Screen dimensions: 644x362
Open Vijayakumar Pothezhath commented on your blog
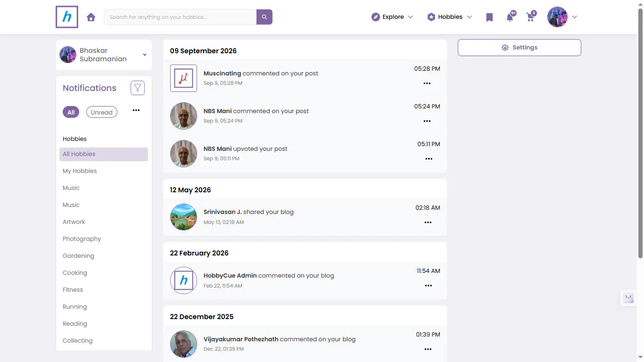280,339
